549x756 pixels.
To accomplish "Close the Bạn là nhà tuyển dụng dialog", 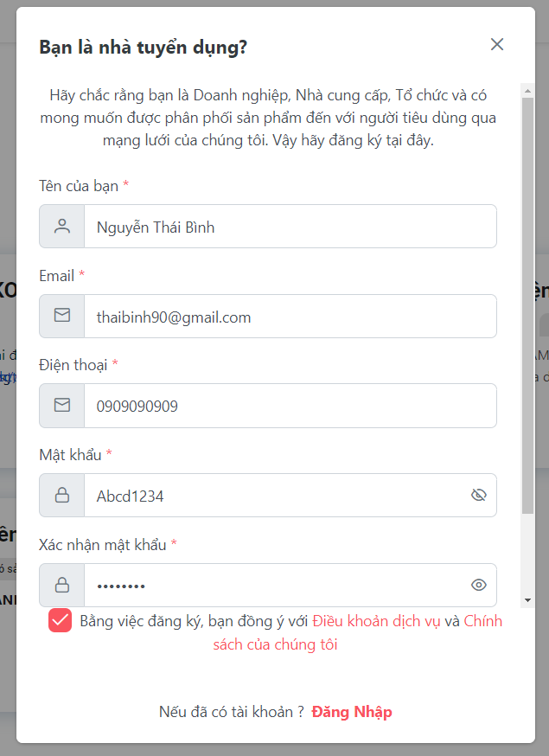I will [497, 44].
